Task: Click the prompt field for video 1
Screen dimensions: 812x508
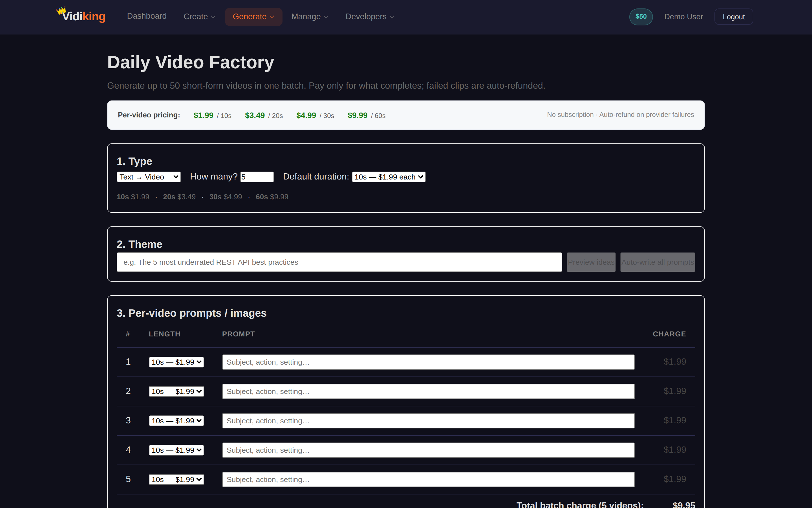Action: pos(428,362)
